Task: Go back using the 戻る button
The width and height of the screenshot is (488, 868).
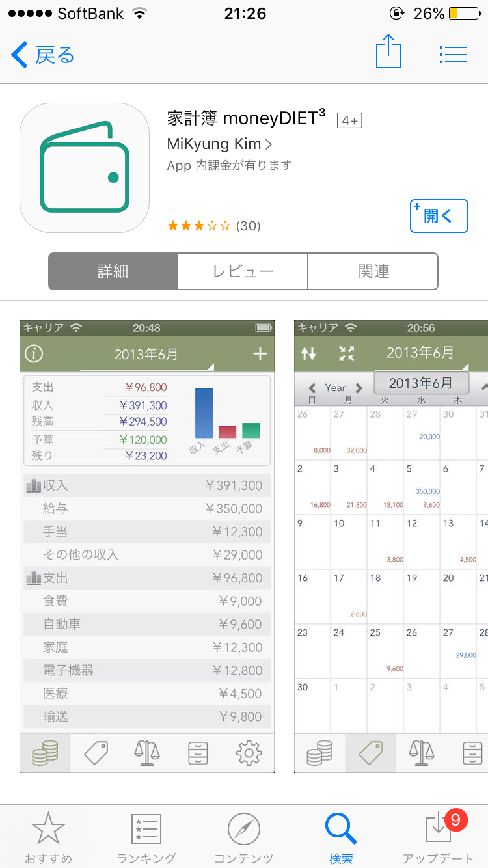Action: click(x=43, y=55)
